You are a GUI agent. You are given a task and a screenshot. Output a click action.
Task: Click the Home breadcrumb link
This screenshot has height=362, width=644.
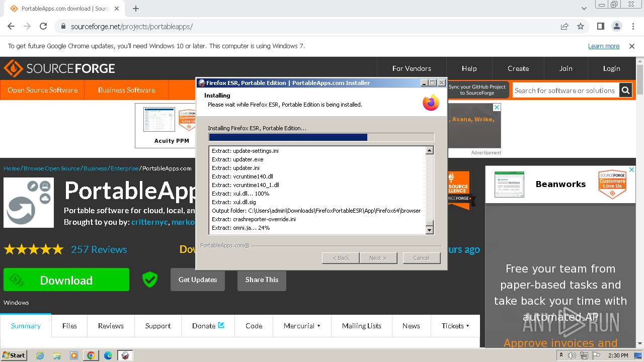[x=12, y=168]
